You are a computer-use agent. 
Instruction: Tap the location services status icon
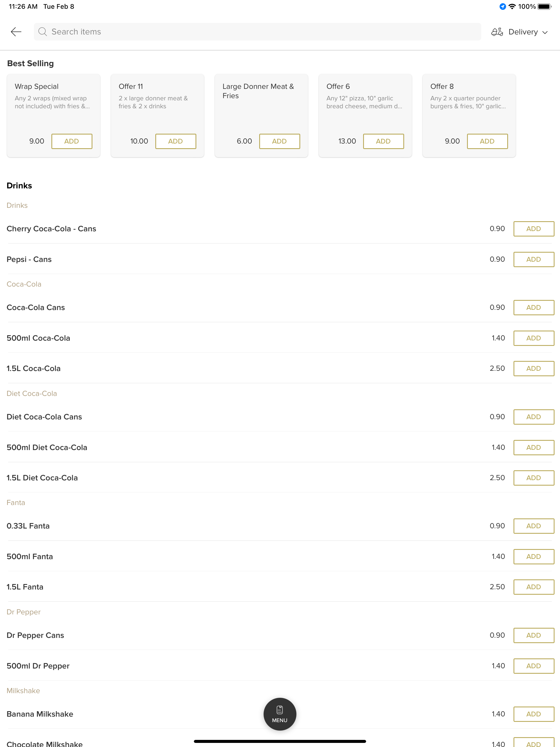pyautogui.click(x=503, y=6)
